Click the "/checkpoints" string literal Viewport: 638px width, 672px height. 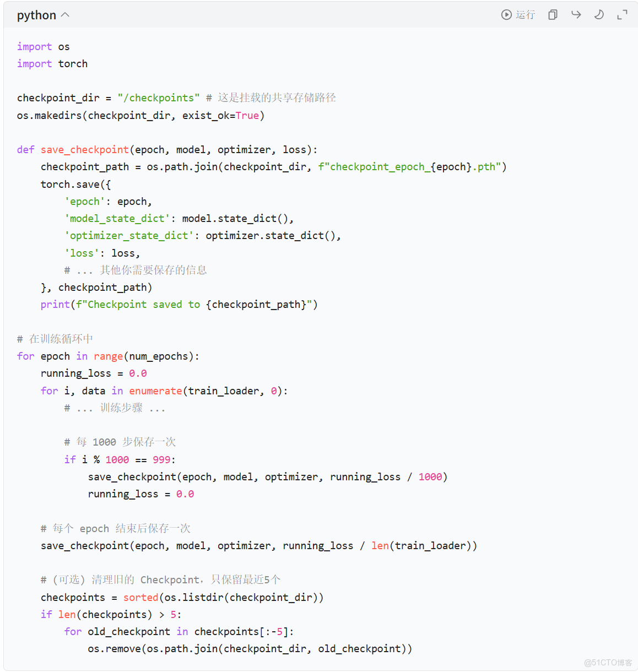coord(159,98)
